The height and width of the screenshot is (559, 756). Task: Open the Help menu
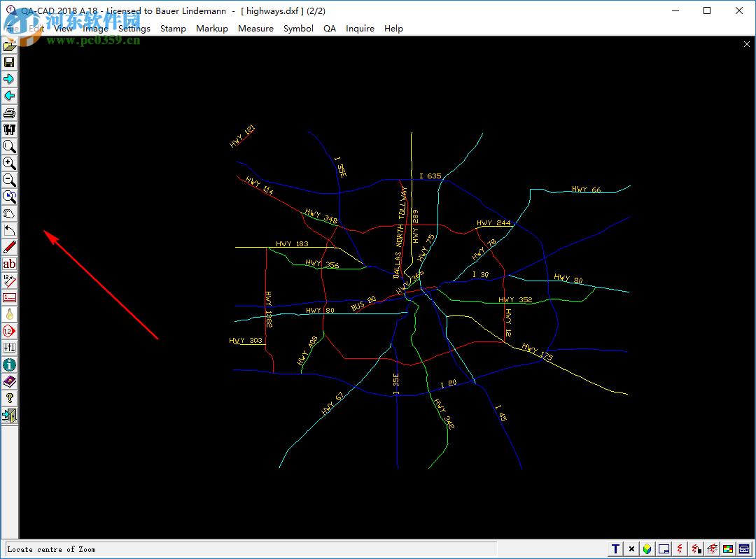pyautogui.click(x=393, y=29)
